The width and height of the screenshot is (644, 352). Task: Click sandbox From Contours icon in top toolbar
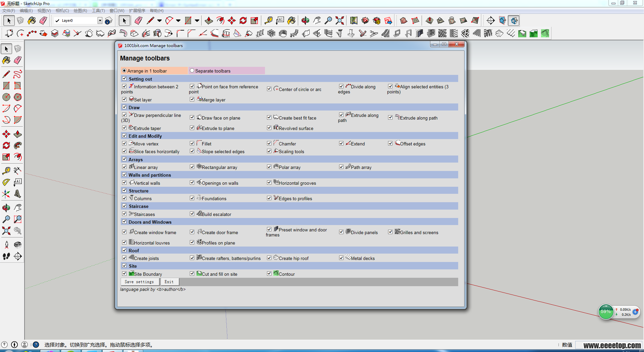[x=404, y=21]
